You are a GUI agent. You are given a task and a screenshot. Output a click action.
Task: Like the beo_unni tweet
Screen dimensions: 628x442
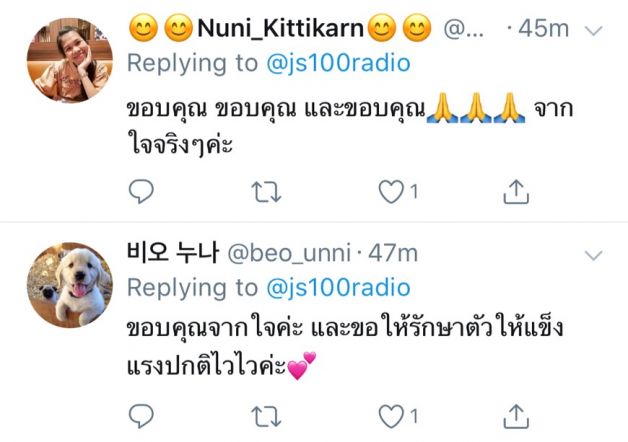coord(398,417)
